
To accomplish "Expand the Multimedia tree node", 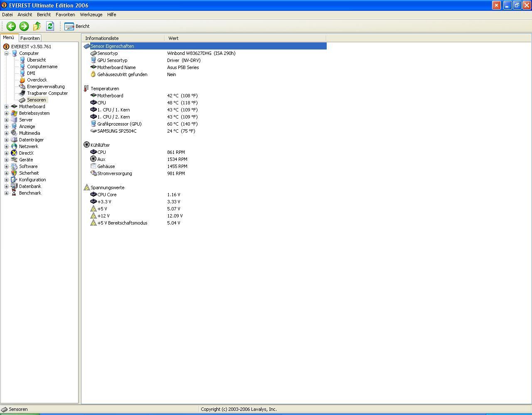I will tap(6, 133).
